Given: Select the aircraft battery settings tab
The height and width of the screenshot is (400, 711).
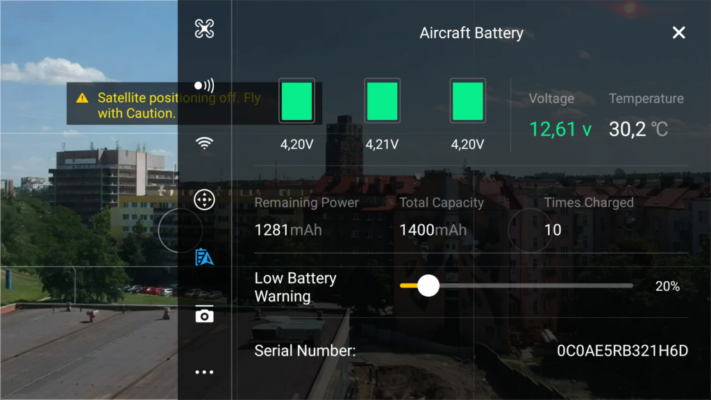Looking at the screenshot, I should [x=205, y=257].
